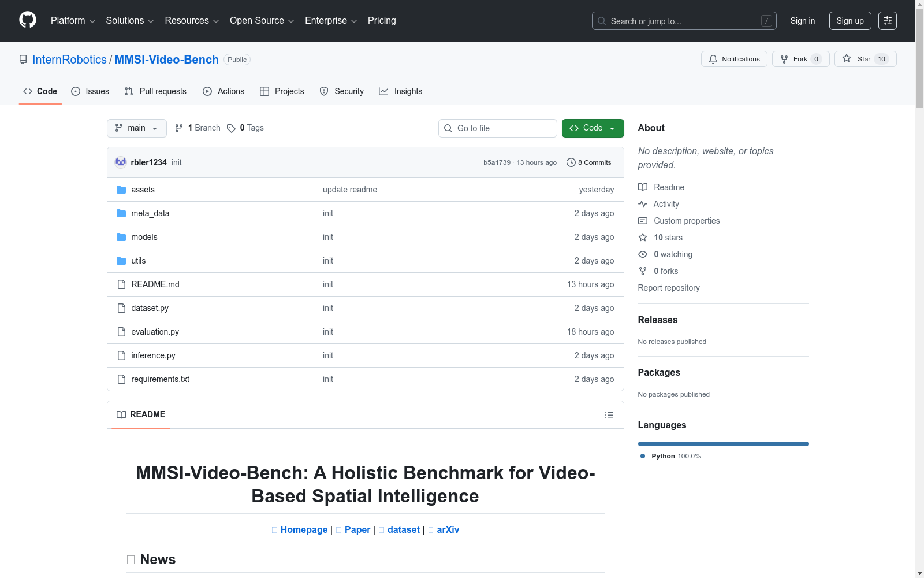Image resolution: width=924 pixels, height=578 pixels.
Task: Click Report repository link
Action: tap(669, 288)
